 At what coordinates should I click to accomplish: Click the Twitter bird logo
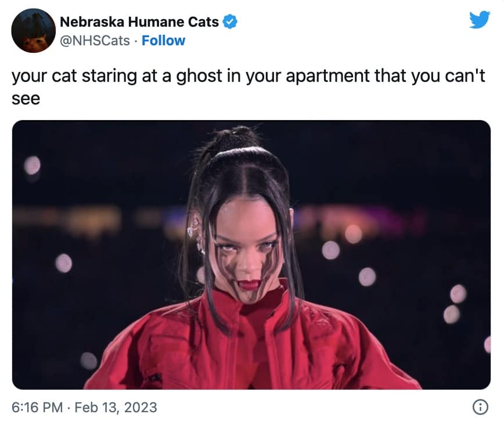coord(480,20)
